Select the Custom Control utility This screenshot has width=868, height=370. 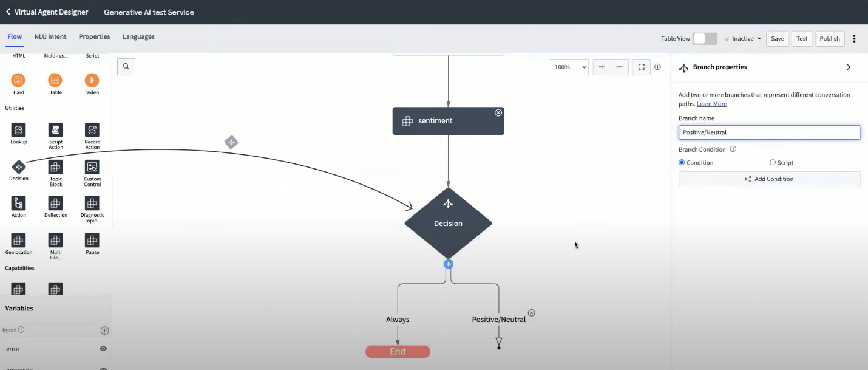point(92,167)
